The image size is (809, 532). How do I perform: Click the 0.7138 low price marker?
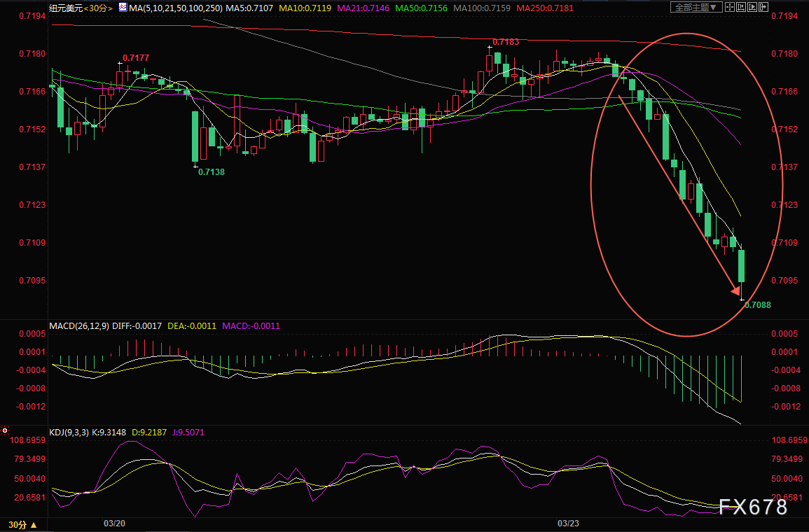tap(212, 172)
